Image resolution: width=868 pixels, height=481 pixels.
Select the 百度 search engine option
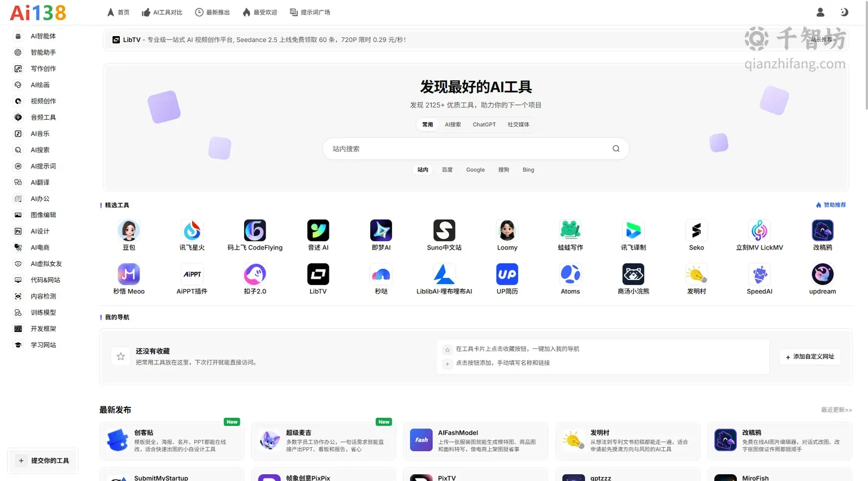point(447,169)
